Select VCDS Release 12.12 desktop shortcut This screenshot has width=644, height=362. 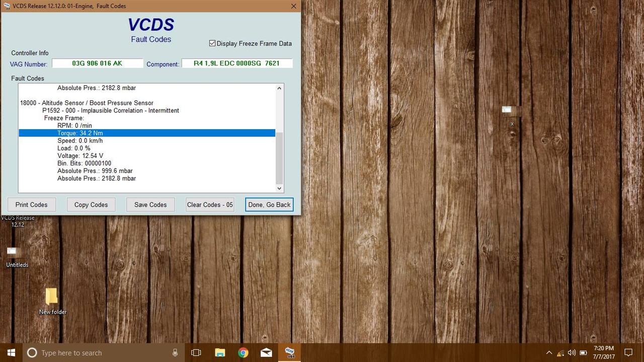click(18, 221)
